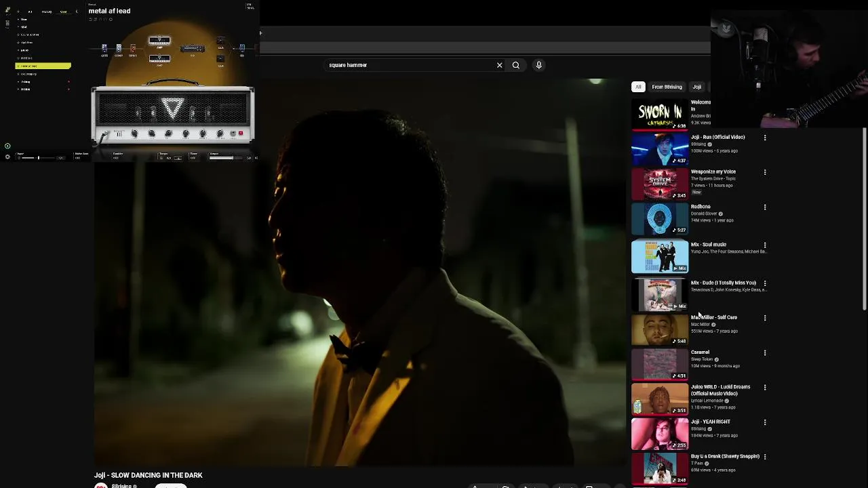Click the Tempo control in bottom bar
Image resolution: width=868 pixels, height=488 pixels.
pyautogui.click(x=171, y=156)
